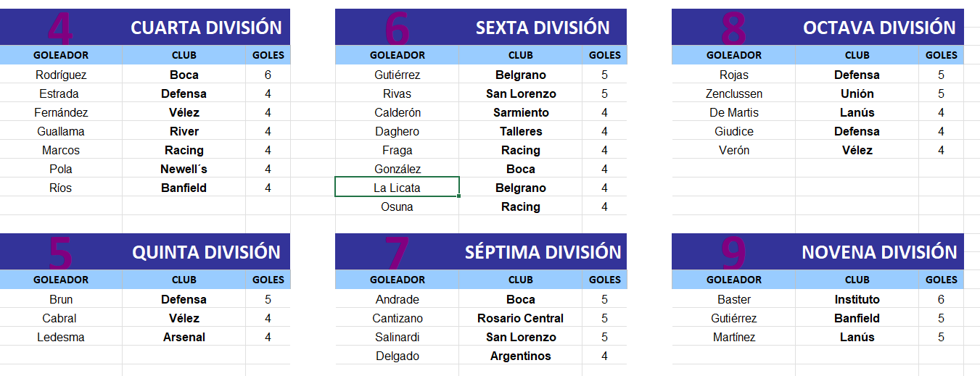The width and height of the screenshot is (980, 376).
Task: Select the Arsenal club cell in Quinta División
Action: pos(184,337)
